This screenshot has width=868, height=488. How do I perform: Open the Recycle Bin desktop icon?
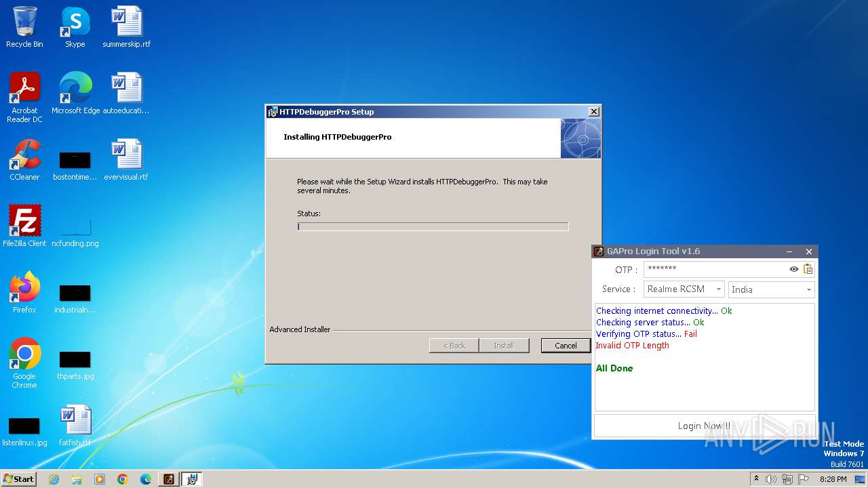point(24,27)
